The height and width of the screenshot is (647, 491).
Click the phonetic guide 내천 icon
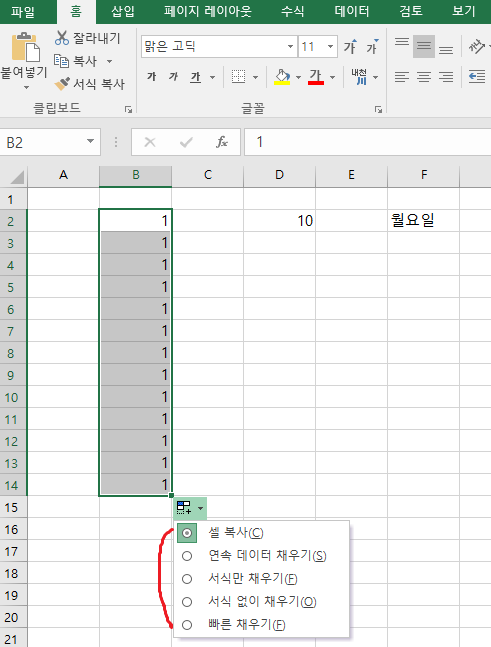[359, 77]
